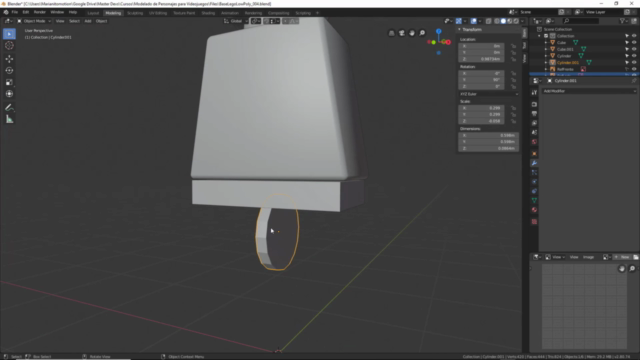Screen dimensions: 640x360
Task: Toggle viewport gizmos button
Action: pos(459,21)
